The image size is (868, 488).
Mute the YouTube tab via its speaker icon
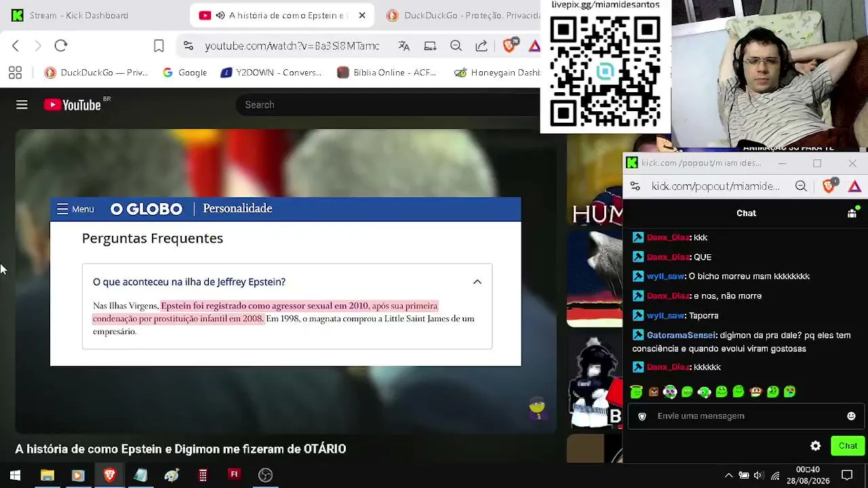[x=220, y=15]
